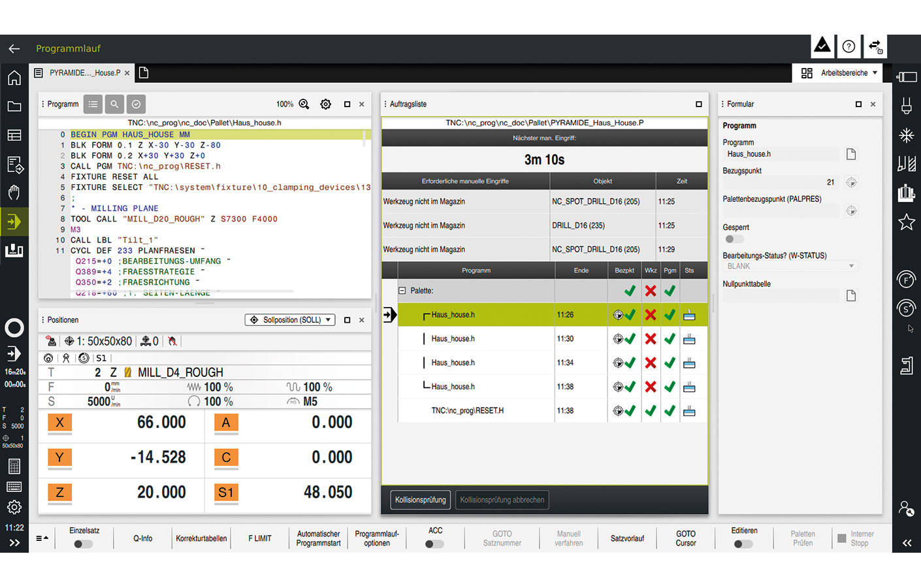The width and height of the screenshot is (921, 588).
Task: Open the Q-Info function
Action: pos(142,538)
